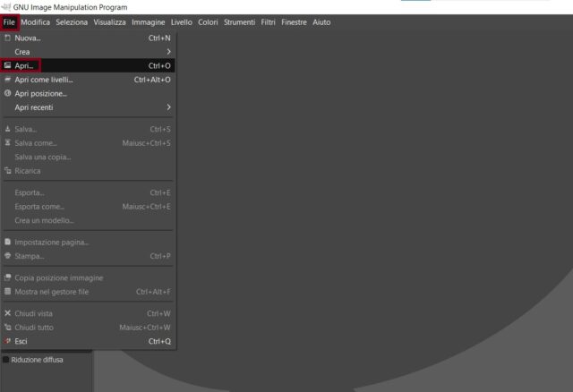Image resolution: width=573 pixels, height=392 pixels.
Task: Enable the Riduzione diffusa checkbox
Action: click(5, 360)
